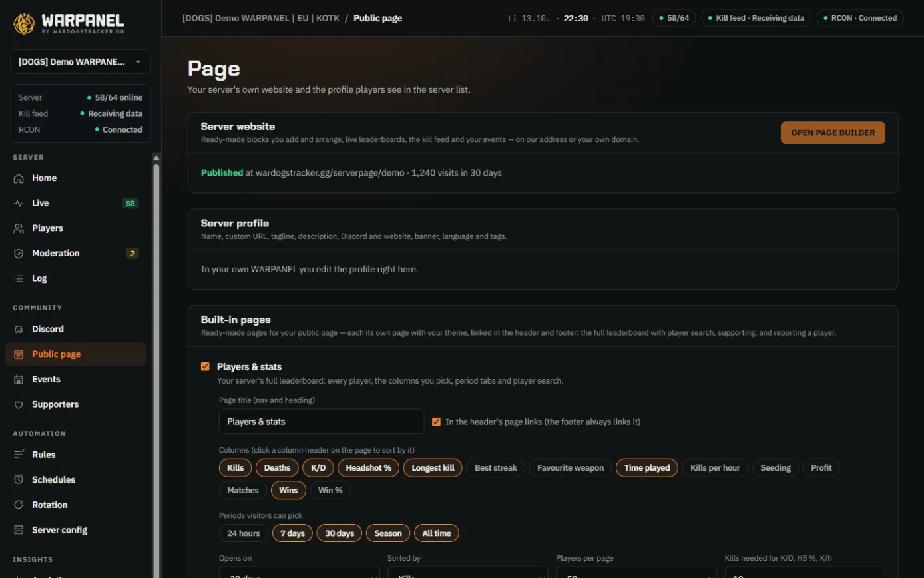Toggle the header's page links checkbox
The width and height of the screenshot is (924, 578).
pyautogui.click(x=437, y=422)
